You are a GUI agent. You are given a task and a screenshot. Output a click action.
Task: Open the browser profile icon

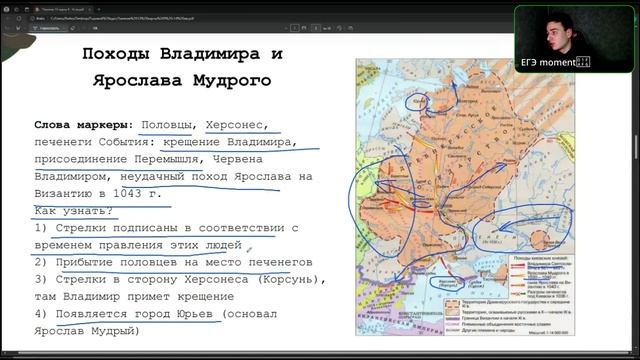[x=6, y=9]
